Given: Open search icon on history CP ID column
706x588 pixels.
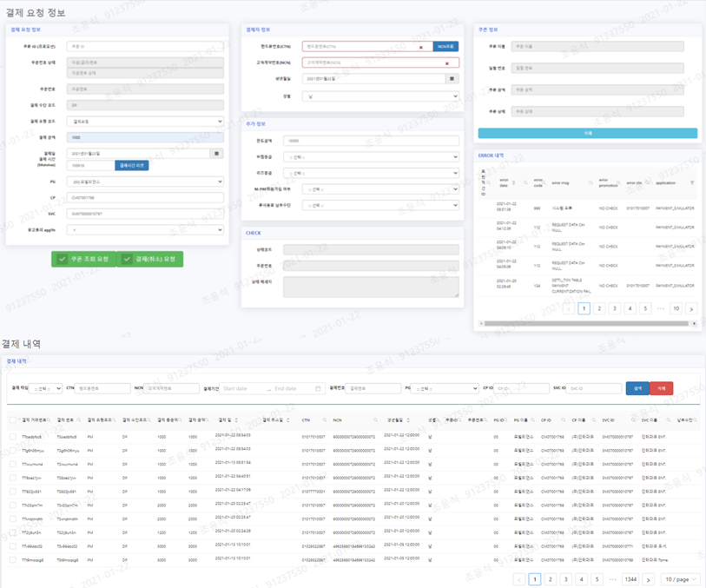Looking at the screenshot, I should 564,420.
